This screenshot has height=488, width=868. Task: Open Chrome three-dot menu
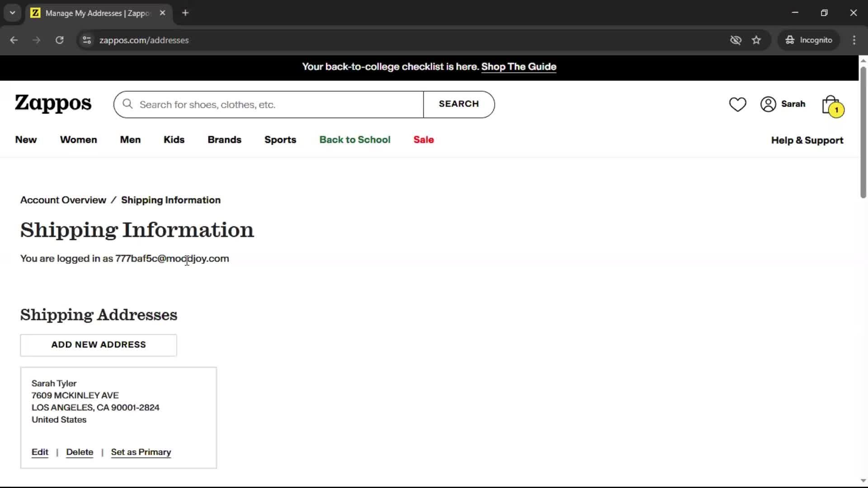coord(854,40)
